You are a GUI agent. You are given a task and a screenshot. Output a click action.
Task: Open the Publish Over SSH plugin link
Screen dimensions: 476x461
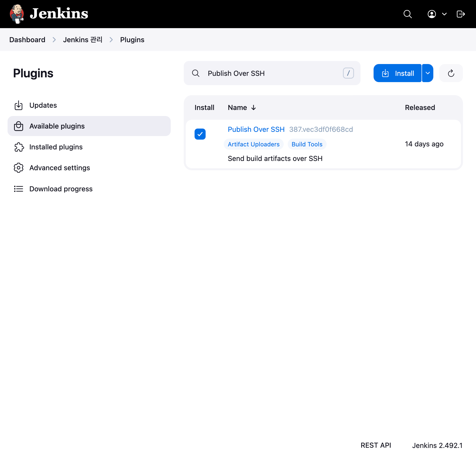(x=256, y=129)
